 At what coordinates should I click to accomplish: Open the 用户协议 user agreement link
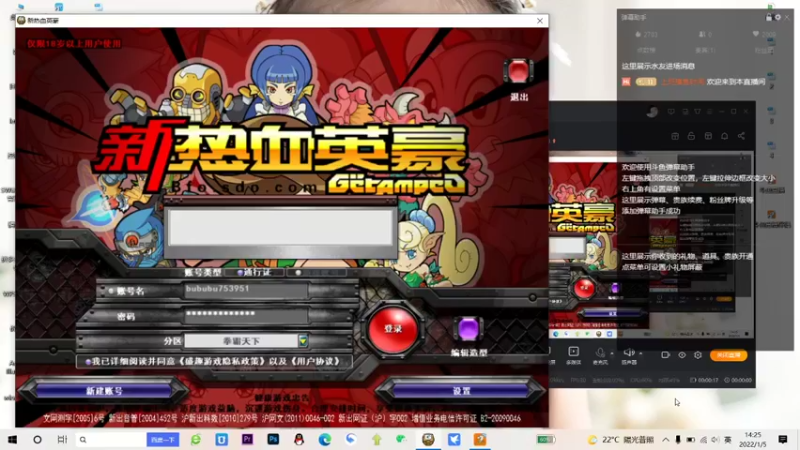pyautogui.click(x=314, y=361)
